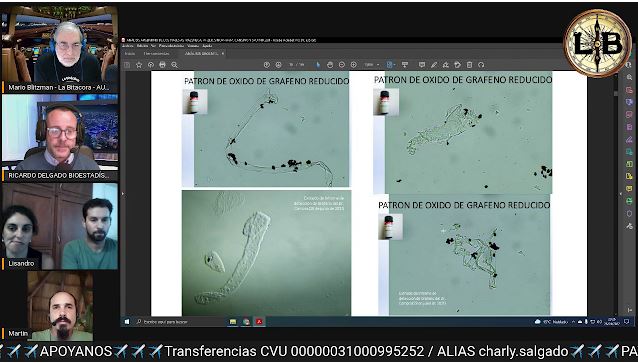Expand the left navigation pane arrow

tap(122, 194)
